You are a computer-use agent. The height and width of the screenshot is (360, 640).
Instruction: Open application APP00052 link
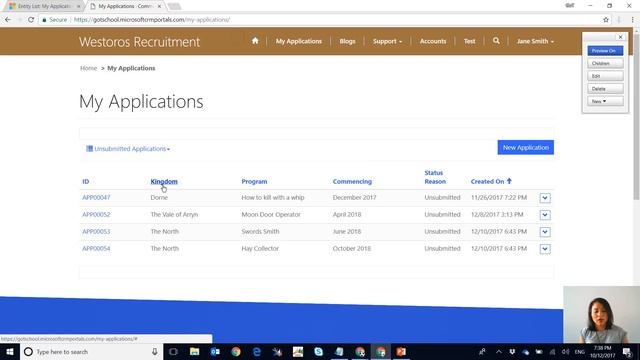click(96, 214)
